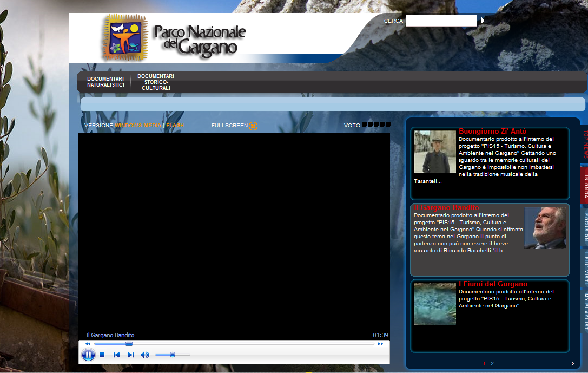
Task: Switch to the Flash version
Action: point(175,126)
